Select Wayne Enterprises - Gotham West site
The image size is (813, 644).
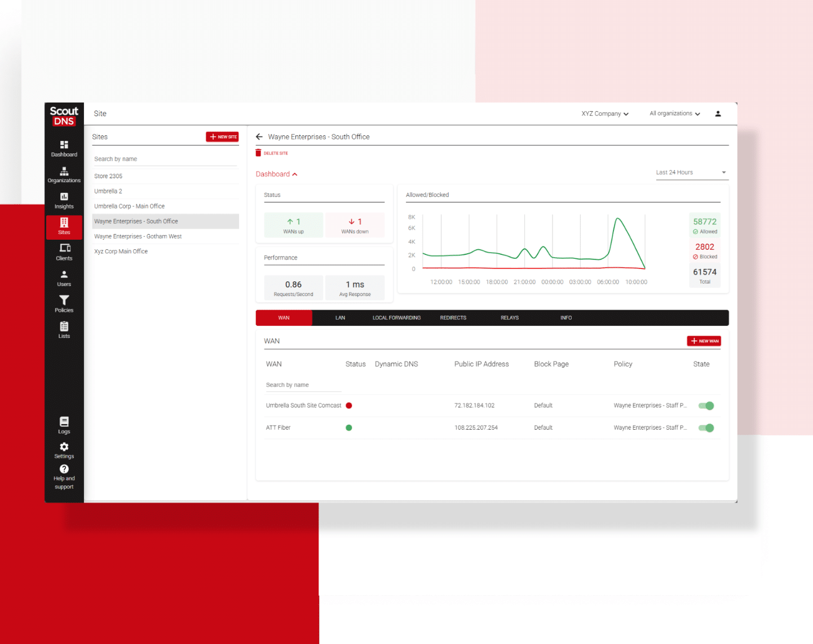coord(138,236)
